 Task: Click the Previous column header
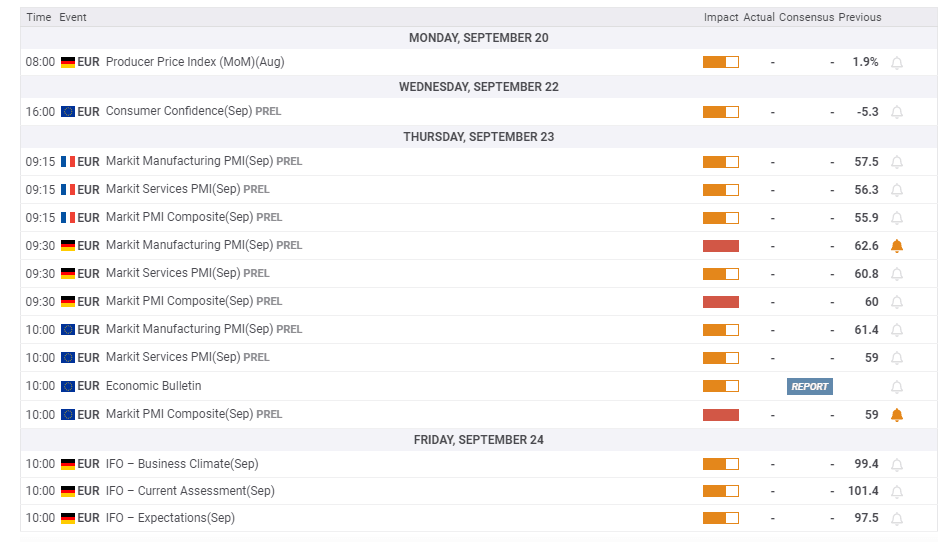coord(860,17)
